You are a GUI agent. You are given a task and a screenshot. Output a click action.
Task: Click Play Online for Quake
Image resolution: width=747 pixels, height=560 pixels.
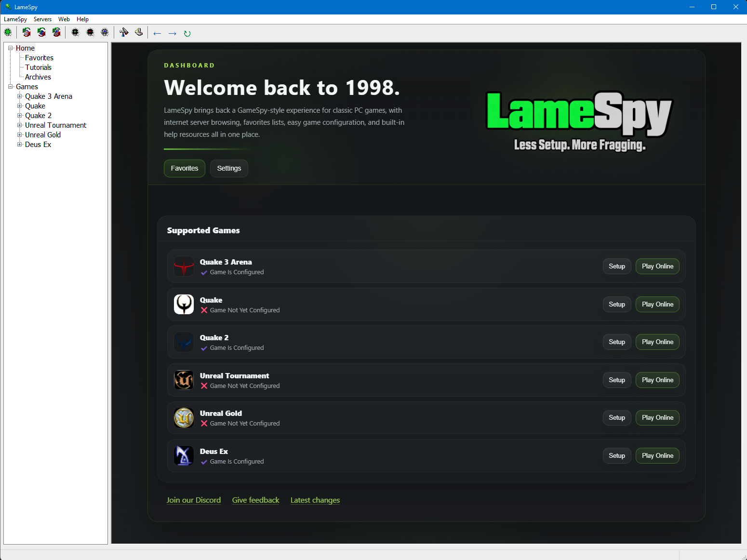coord(657,304)
